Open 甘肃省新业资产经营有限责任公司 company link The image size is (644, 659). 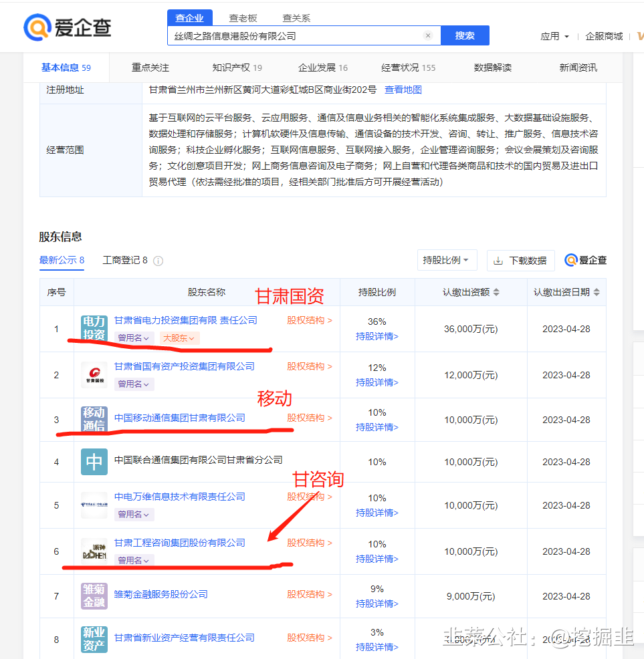185,638
